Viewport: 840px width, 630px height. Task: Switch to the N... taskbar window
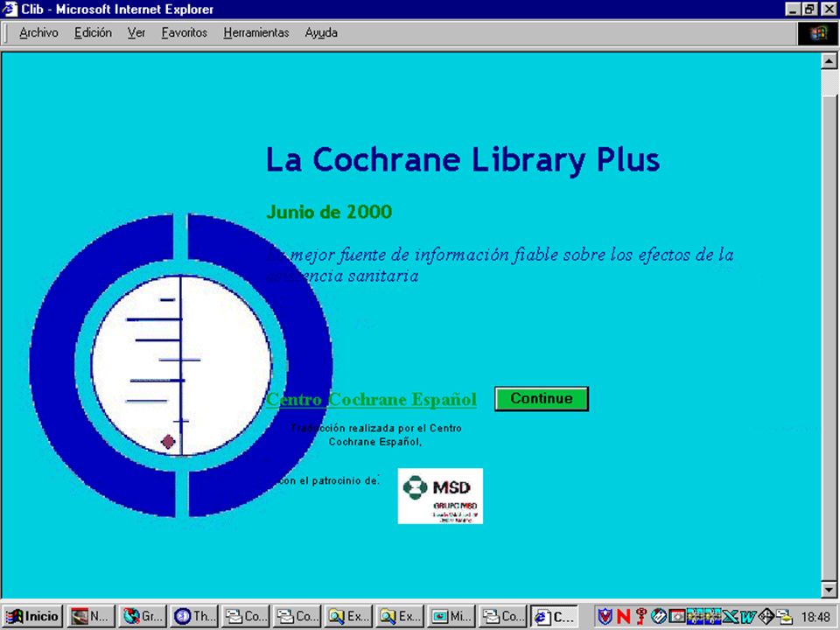coord(90,616)
